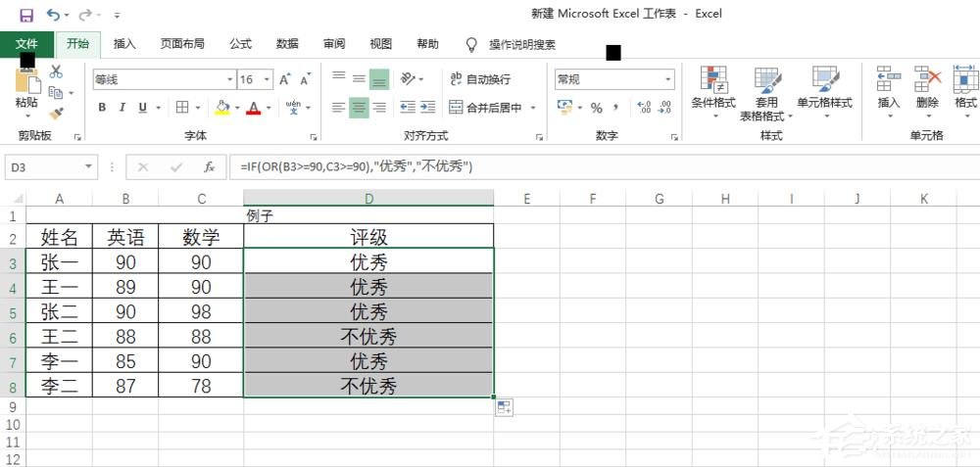The height and width of the screenshot is (467, 980).
Task: Click 自动换行 wrap text button
Action: pos(480,79)
